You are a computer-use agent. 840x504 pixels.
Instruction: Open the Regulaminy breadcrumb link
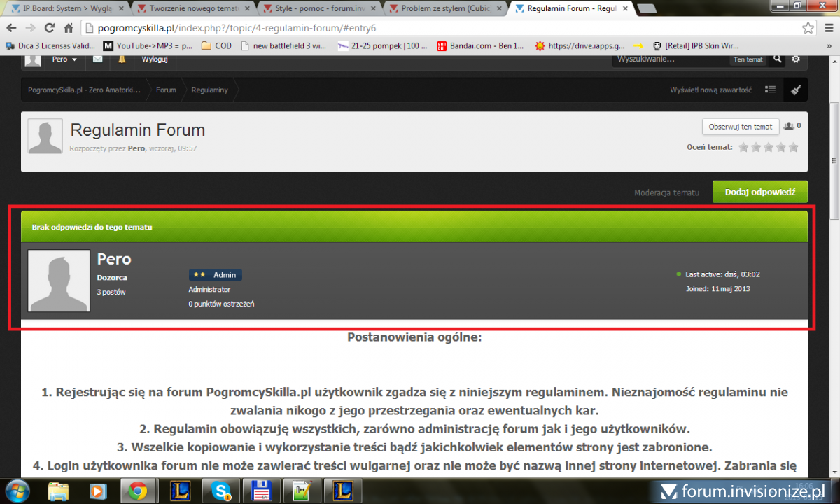pos(209,90)
